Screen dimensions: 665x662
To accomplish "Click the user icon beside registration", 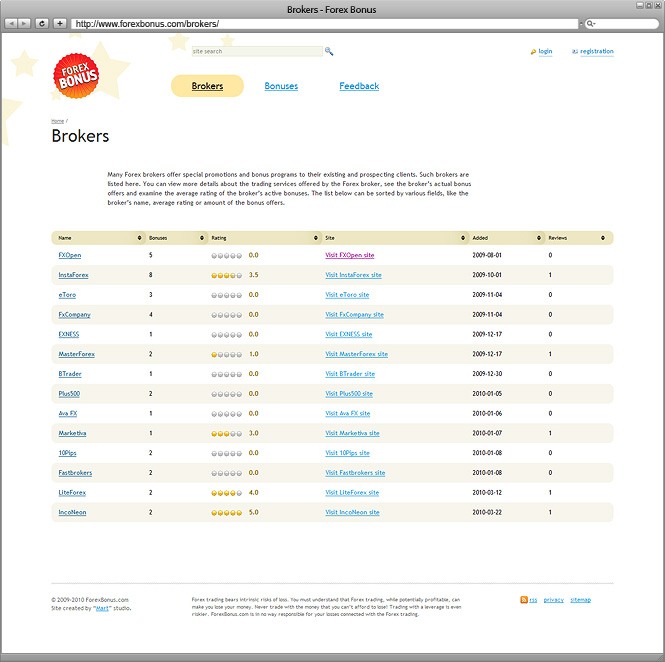I will (x=575, y=52).
